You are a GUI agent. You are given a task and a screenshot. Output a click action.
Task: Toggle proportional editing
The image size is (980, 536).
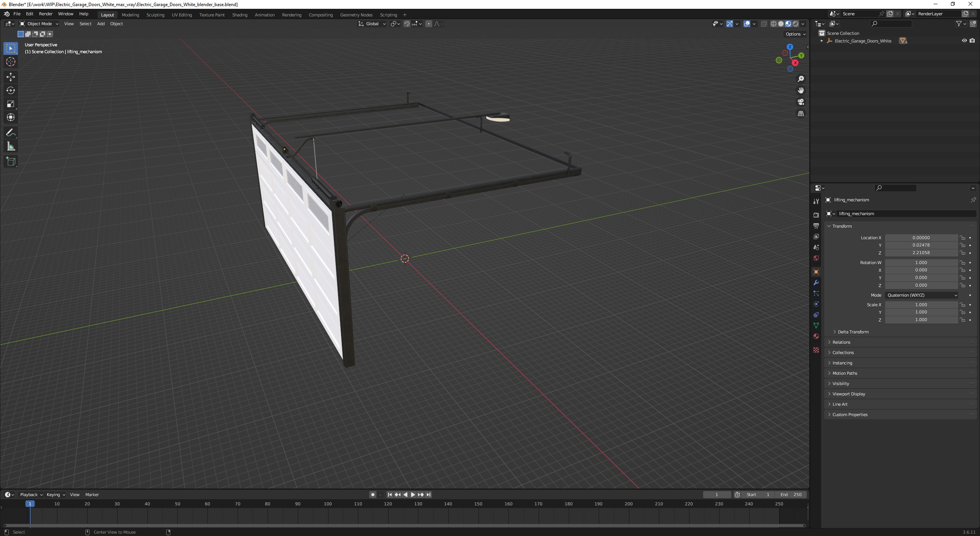pyautogui.click(x=429, y=24)
